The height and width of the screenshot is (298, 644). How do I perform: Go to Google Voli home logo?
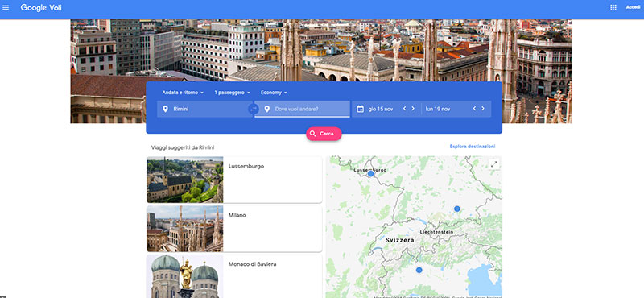[x=41, y=7]
